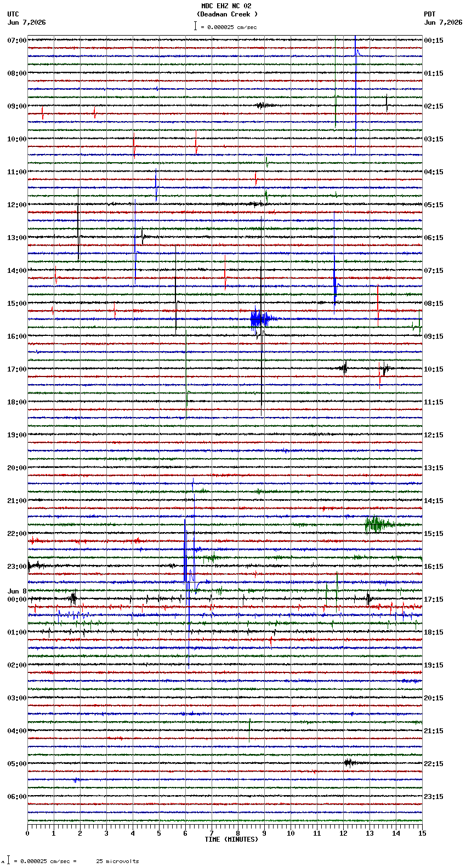This screenshot has width=466, height=868.
Task: Click the '04:00' UTC time label
Action: (17, 731)
